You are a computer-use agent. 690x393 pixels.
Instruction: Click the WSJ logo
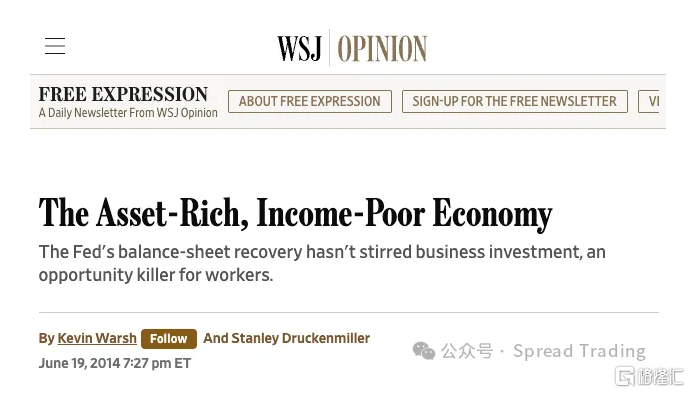[300, 48]
